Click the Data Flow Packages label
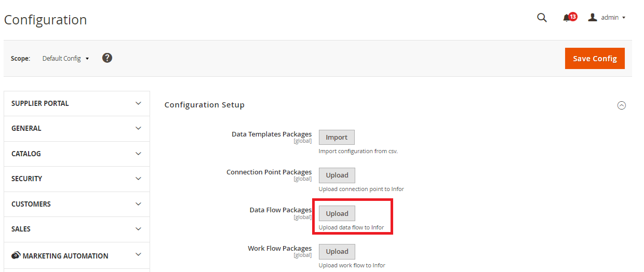Viewport: 644px width, 272px height. click(x=281, y=210)
